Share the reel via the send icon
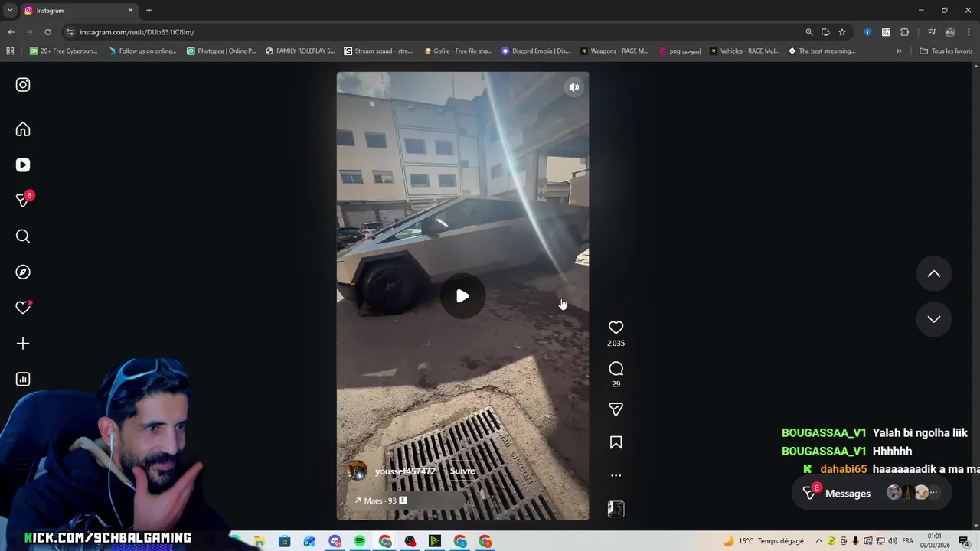Viewport: 980px width, 551px height. [x=616, y=409]
